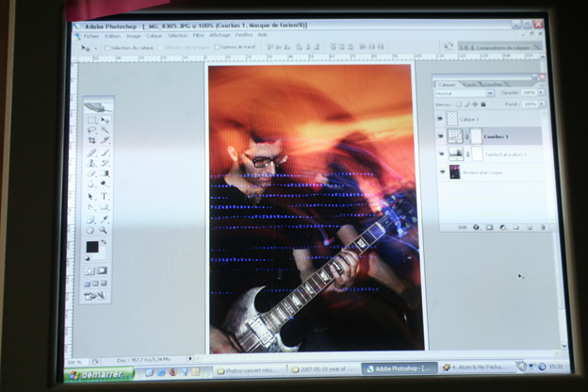Viewport: 588px width, 392px height.
Task: Hide the Teinte/Saturation 1 layer eye
Action: click(x=441, y=154)
